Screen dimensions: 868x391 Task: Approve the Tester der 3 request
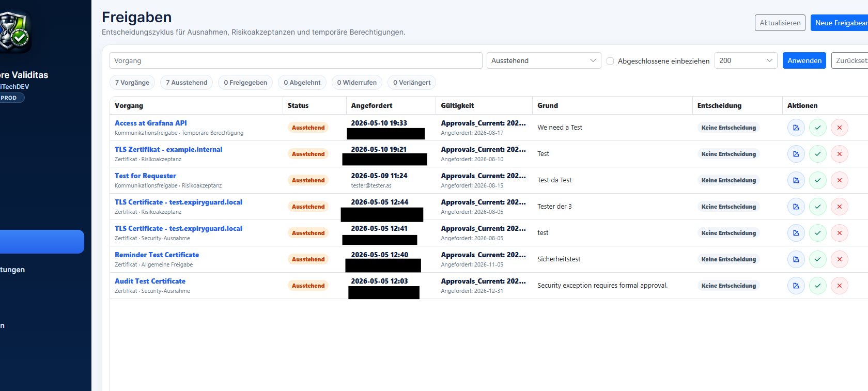[x=818, y=207]
